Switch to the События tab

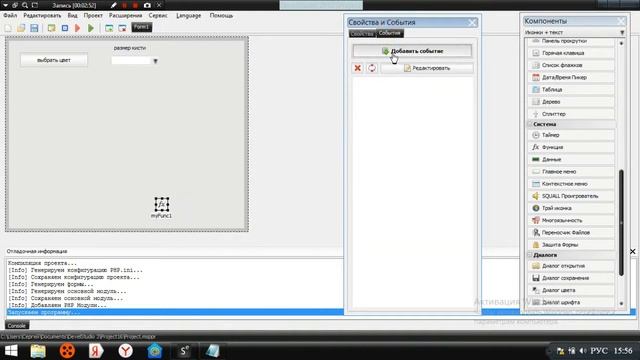[389, 33]
